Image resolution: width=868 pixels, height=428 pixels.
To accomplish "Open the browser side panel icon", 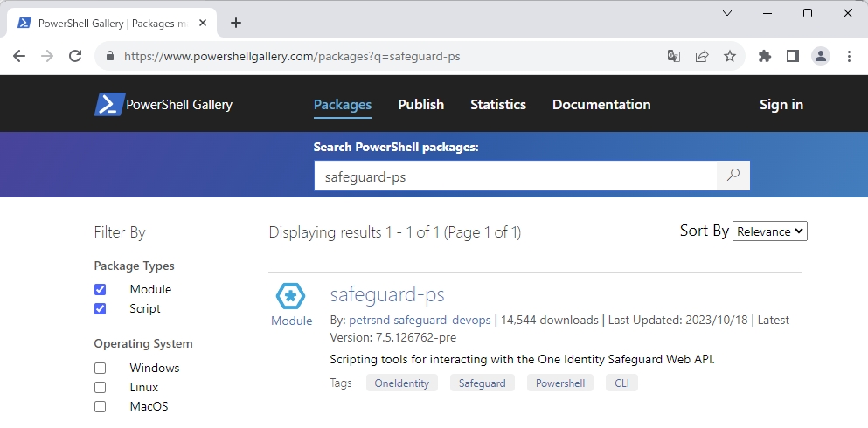I will click(793, 56).
